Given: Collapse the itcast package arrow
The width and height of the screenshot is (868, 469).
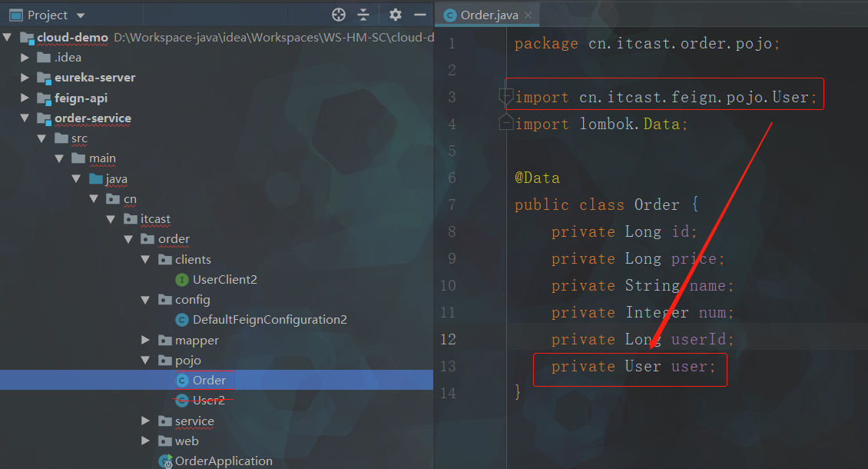Looking at the screenshot, I should coord(111,219).
